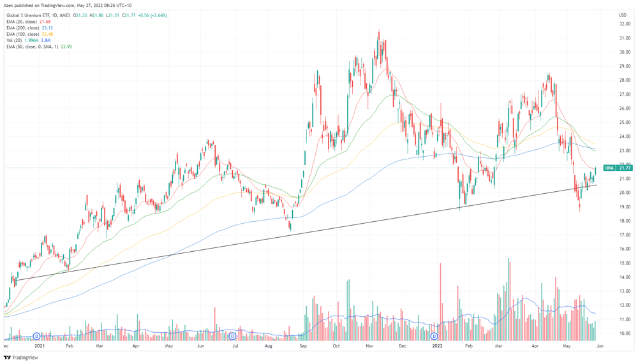Click the USD currency label
Viewport: 638px width, 364px height.
pos(623,15)
